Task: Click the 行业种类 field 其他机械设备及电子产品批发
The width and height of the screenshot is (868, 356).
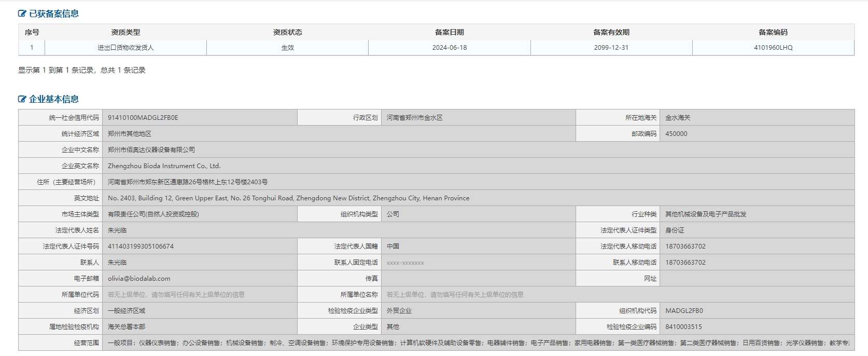Action: pos(757,214)
